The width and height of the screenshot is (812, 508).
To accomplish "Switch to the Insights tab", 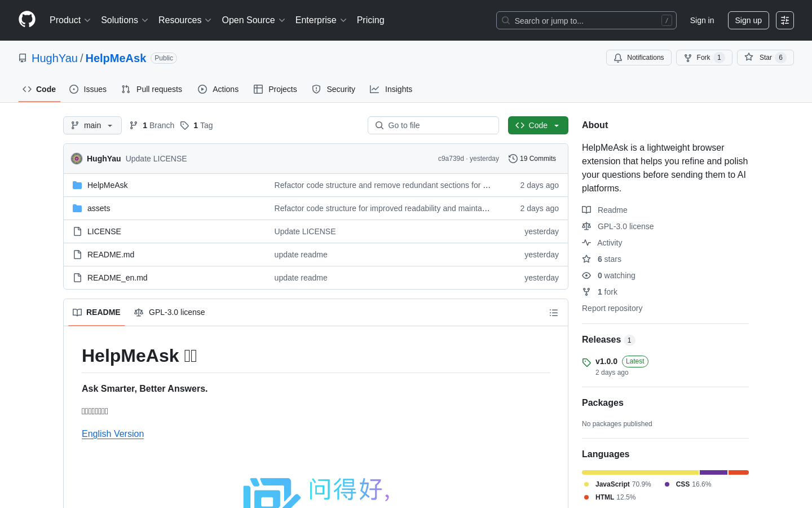I will tap(391, 89).
